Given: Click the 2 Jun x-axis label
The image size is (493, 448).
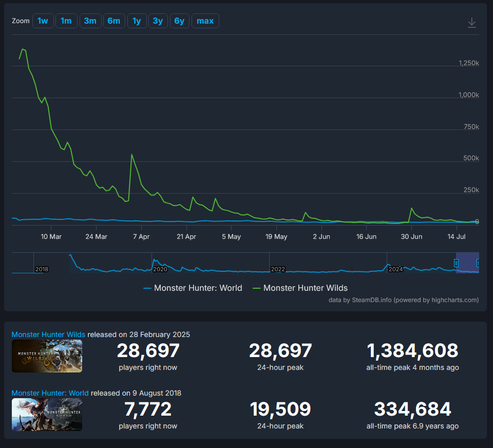Looking at the screenshot, I should (x=321, y=236).
